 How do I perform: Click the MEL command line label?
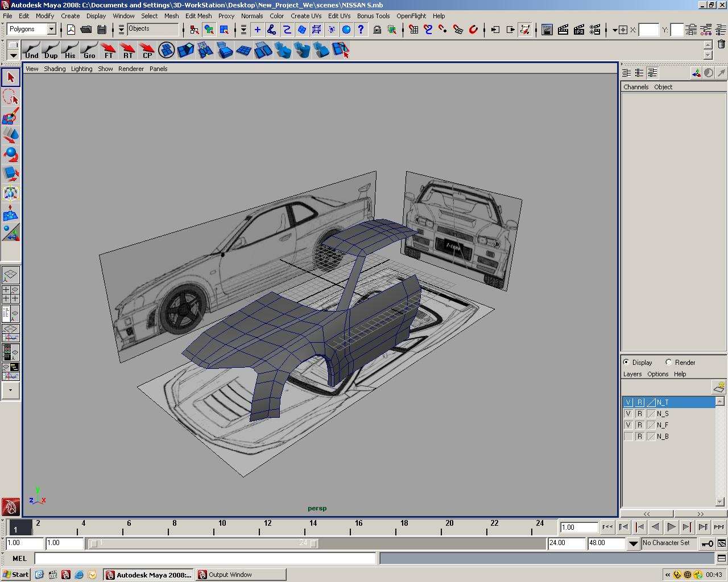(19, 559)
